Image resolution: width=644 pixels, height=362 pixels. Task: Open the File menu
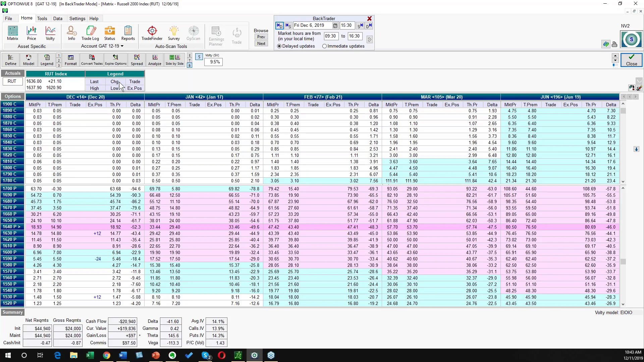[x=8, y=18]
